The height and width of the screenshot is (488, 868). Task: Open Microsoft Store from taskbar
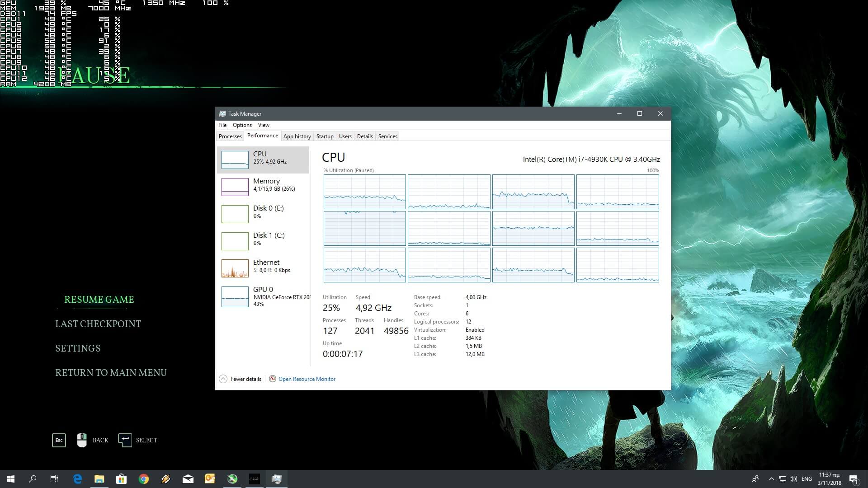click(121, 479)
